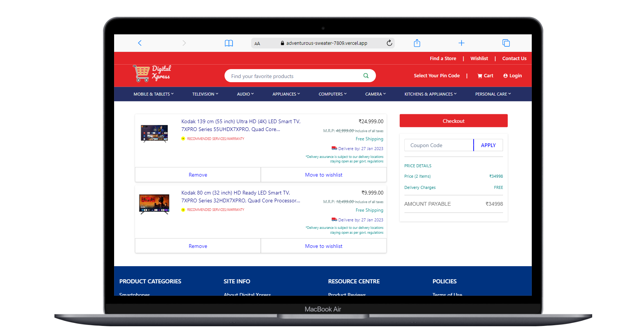The height and width of the screenshot is (336, 644).
Task: Click the POLICIES footer heading
Action: coord(444,281)
